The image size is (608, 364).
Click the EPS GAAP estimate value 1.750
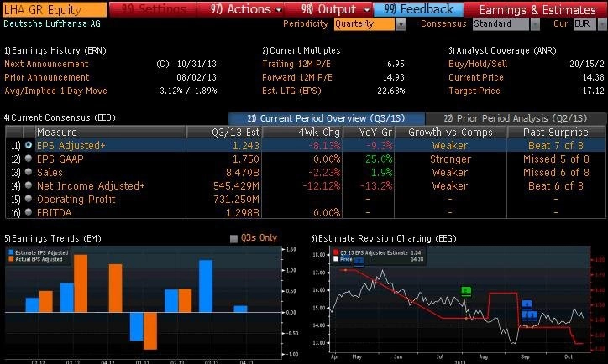click(246, 159)
